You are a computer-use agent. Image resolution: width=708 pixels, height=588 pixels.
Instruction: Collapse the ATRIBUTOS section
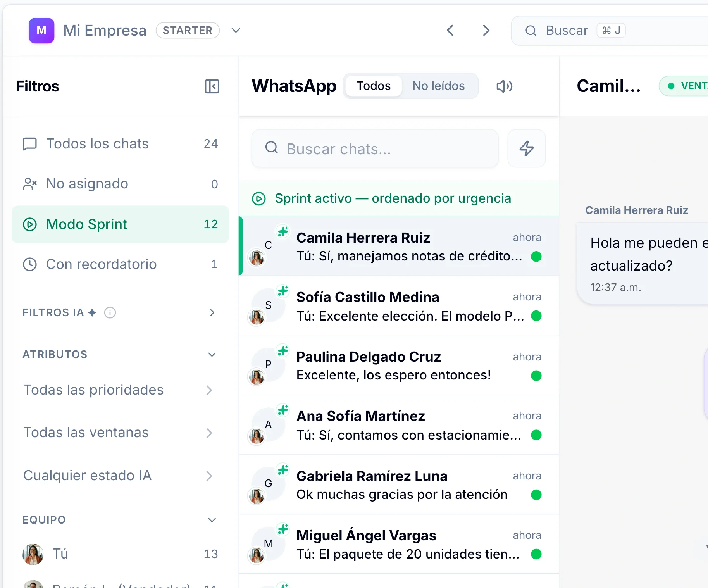pyautogui.click(x=212, y=354)
